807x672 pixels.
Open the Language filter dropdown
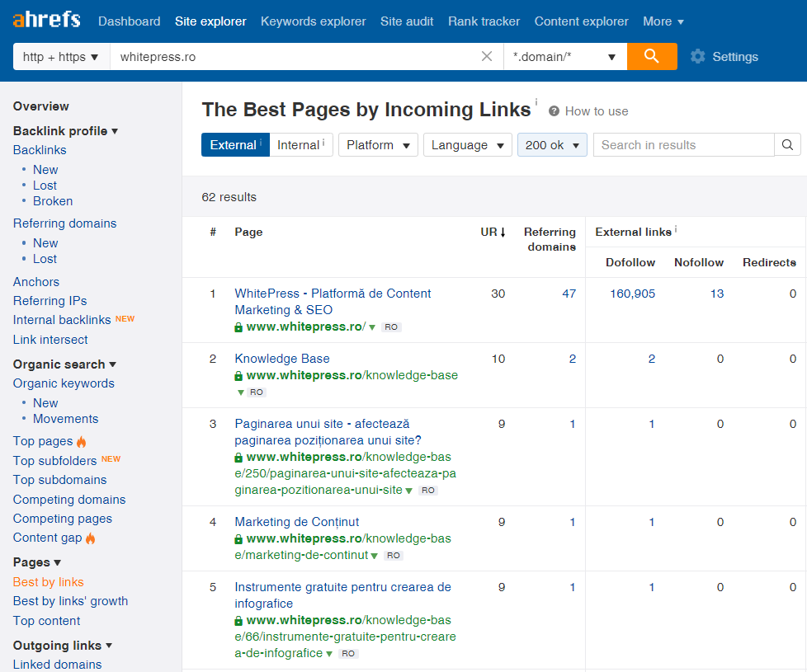pos(467,145)
